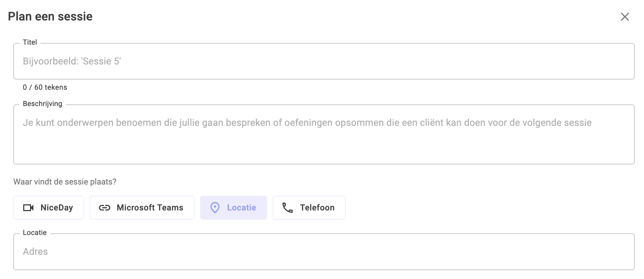Click the Adres placeholder text

point(35,252)
